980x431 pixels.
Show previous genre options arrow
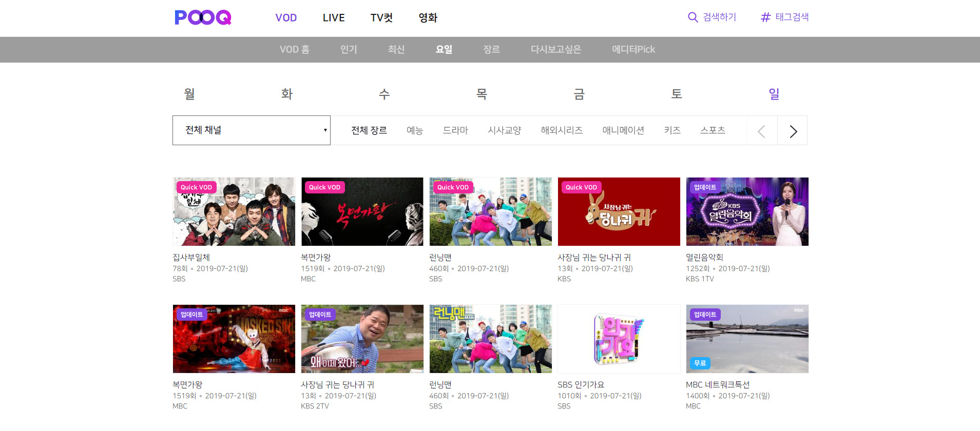coord(762,131)
